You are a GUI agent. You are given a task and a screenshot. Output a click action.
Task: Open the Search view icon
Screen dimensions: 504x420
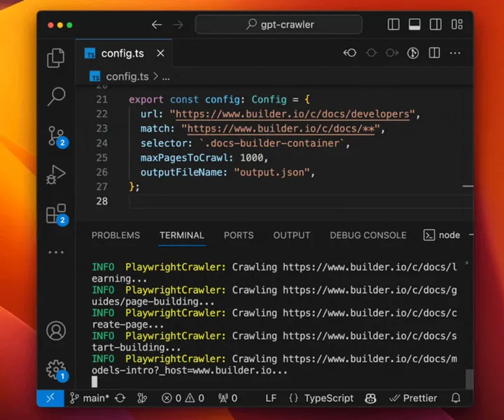(56, 97)
